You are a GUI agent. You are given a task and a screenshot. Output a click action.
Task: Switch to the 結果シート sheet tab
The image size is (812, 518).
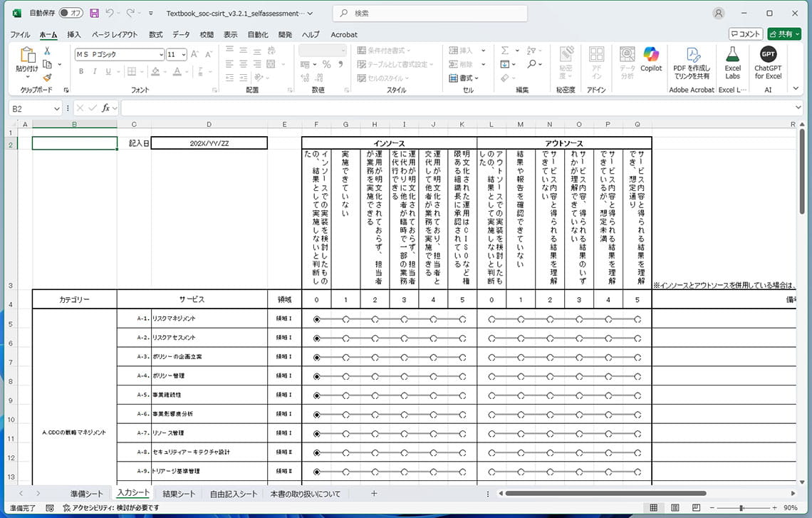tap(179, 494)
